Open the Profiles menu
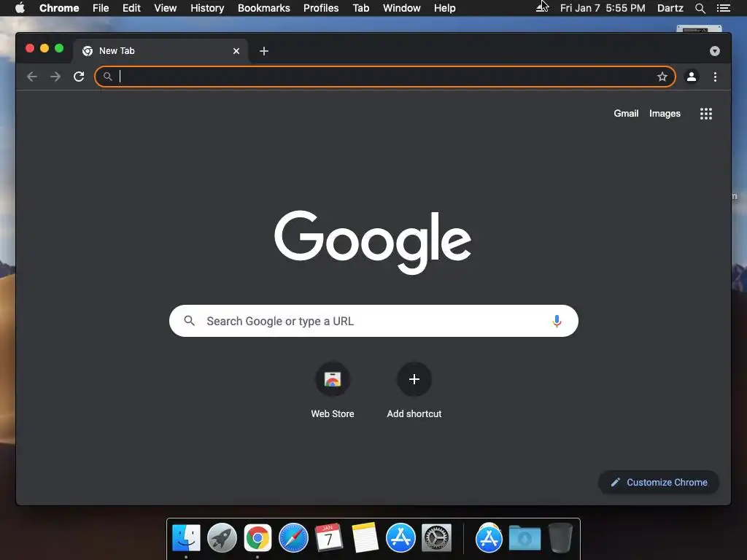The image size is (747, 560). [321, 8]
